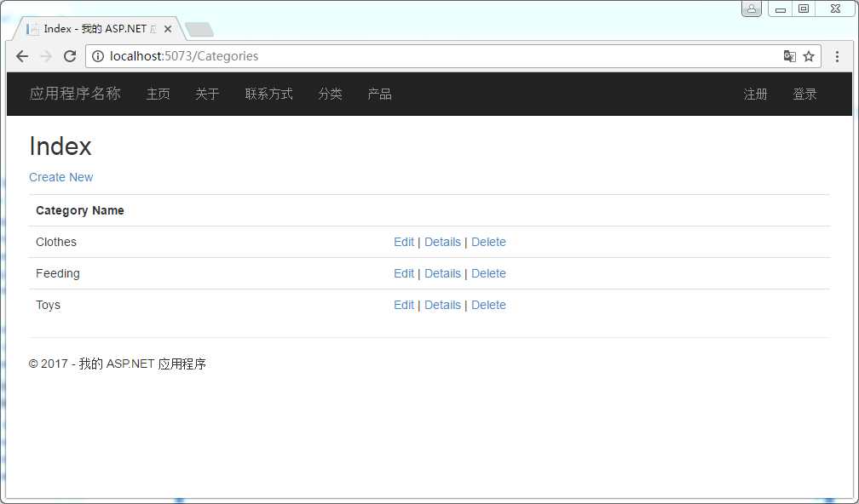
Task: Click the 注册 register link
Action: (755, 94)
